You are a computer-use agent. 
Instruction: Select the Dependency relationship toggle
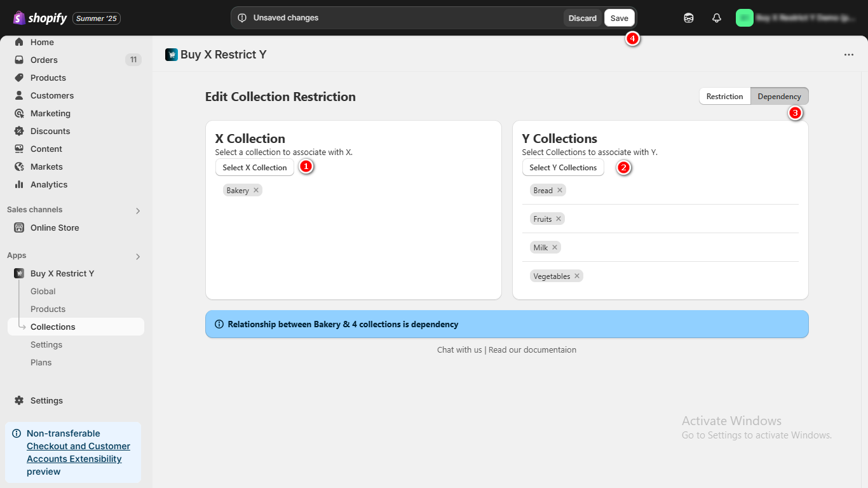pyautogui.click(x=779, y=97)
